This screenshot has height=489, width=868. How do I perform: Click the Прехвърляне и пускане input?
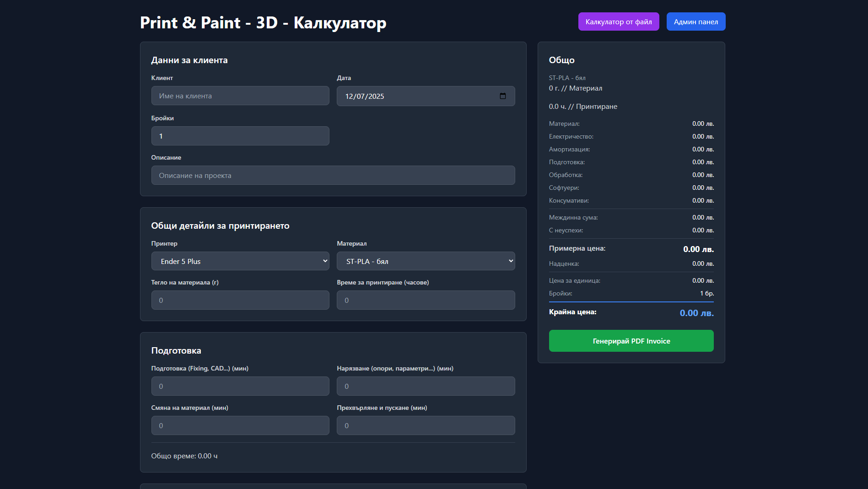[426, 425]
